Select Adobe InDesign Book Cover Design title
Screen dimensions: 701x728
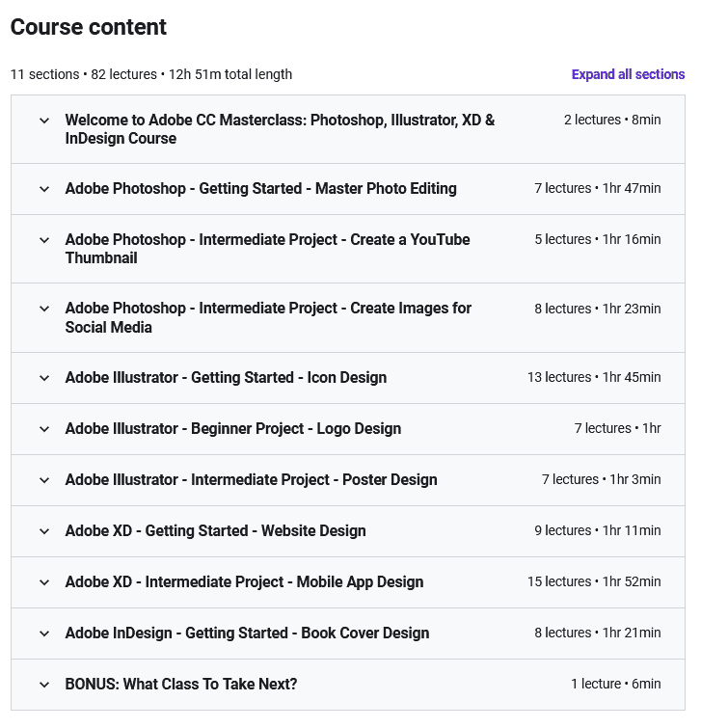[247, 633]
